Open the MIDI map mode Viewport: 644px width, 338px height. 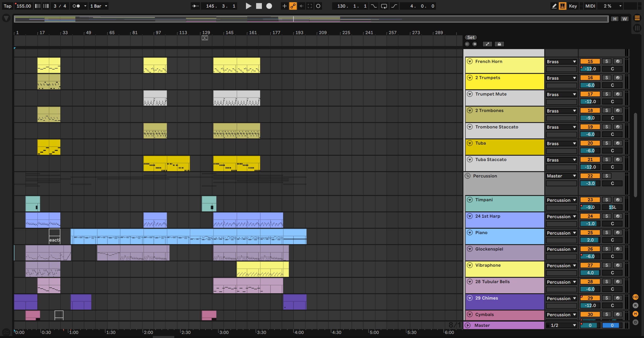[x=590, y=6]
